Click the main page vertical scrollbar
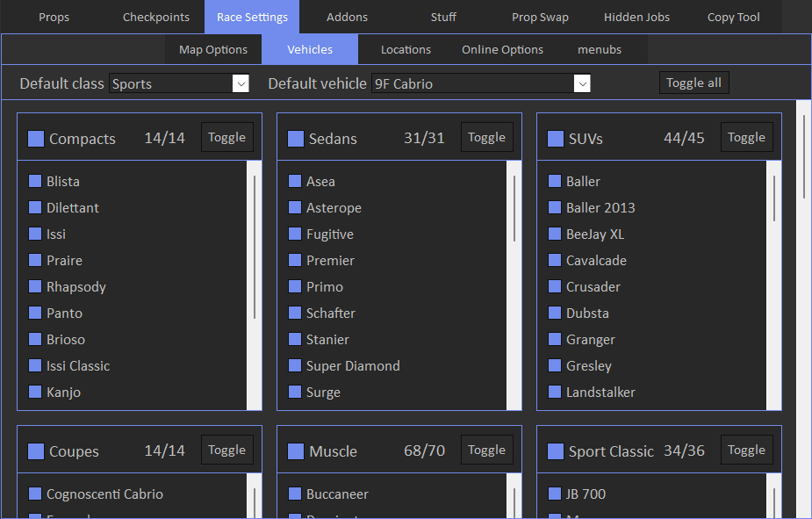 pyautogui.click(x=804, y=309)
